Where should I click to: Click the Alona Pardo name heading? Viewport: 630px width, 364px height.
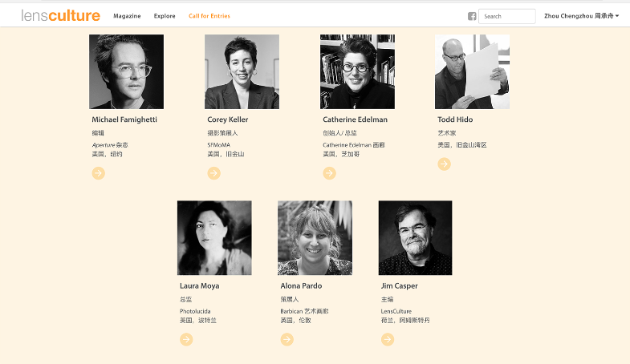pyautogui.click(x=300, y=286)
